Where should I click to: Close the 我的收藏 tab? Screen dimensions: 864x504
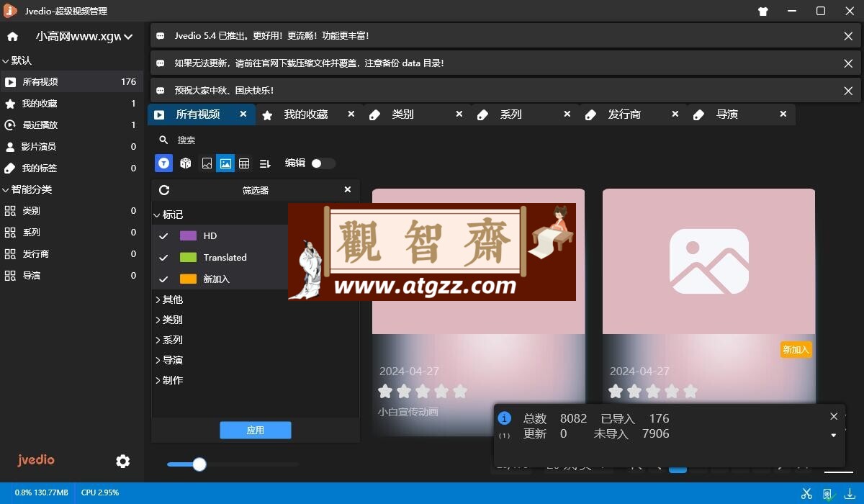click(x=351, y=114)
